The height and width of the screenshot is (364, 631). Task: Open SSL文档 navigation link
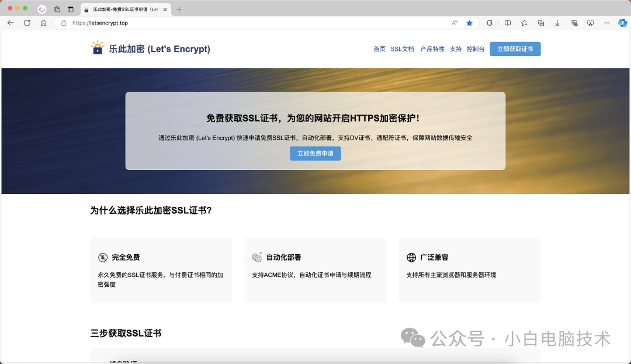[x=402, y=49]
